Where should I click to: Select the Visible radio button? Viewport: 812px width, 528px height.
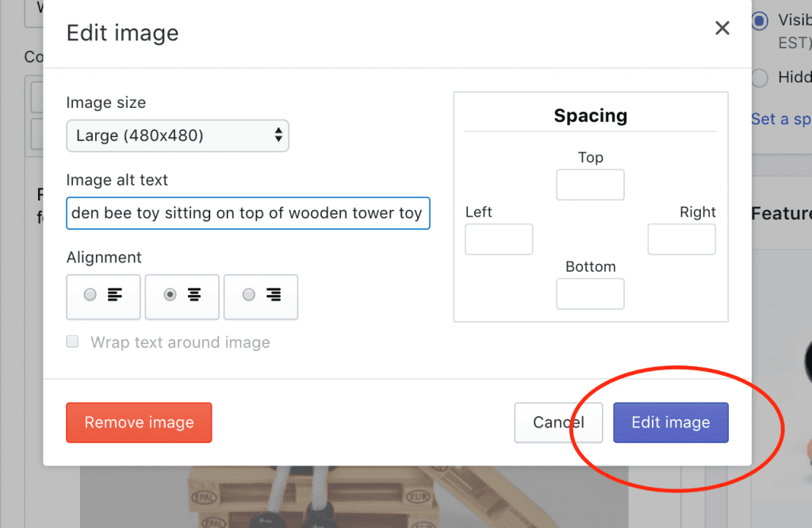coord(760,21)
